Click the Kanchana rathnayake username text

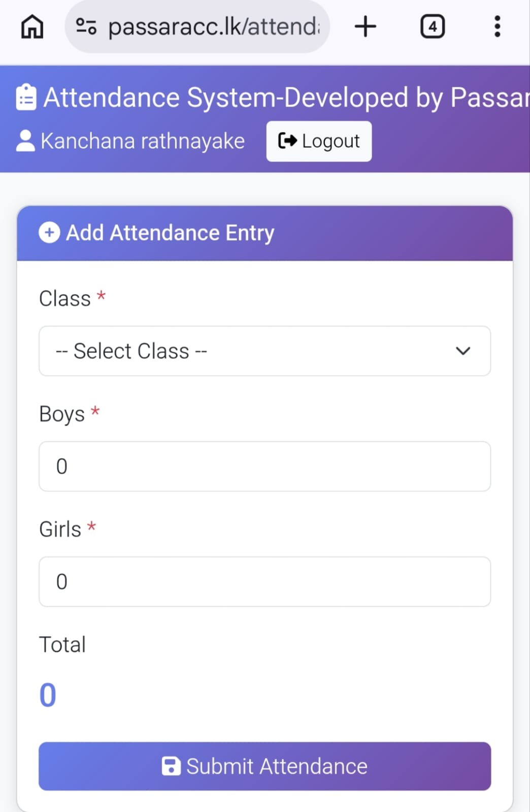143,141
